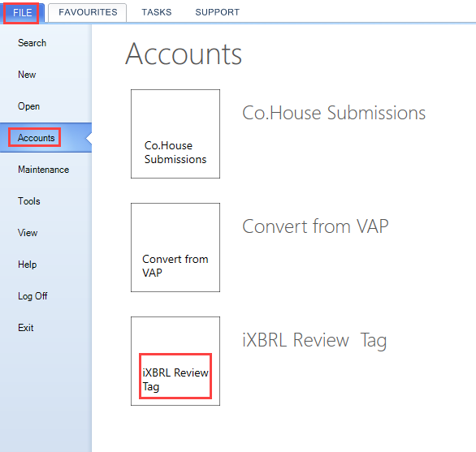The width and height of the screenshot is (476, 452).
Task: Select the Accounts page title
Action: pos(184,54)
